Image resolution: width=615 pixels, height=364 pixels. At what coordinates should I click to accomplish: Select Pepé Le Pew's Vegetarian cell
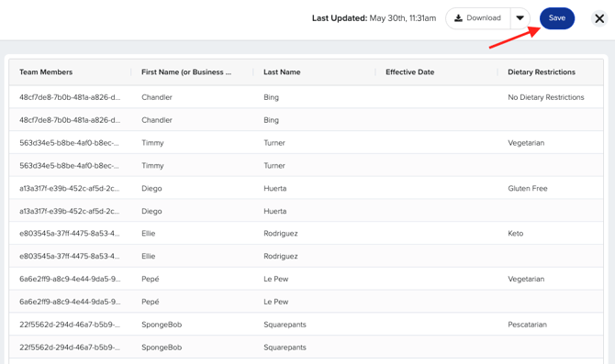[526, 279]
